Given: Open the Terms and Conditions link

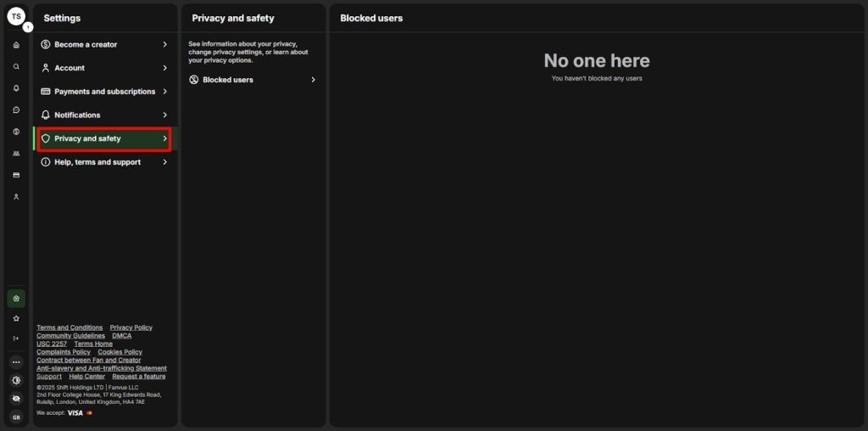Looking at the screenshot, I should pos(70,327).
